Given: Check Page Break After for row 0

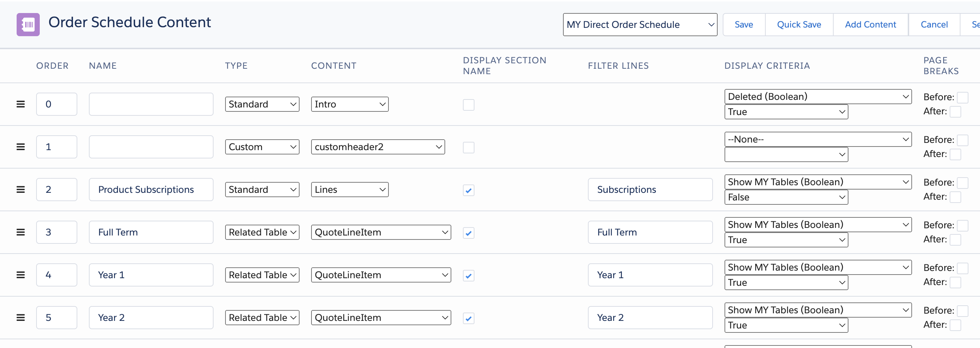Looking at the screenshot, I should [955, 111].
